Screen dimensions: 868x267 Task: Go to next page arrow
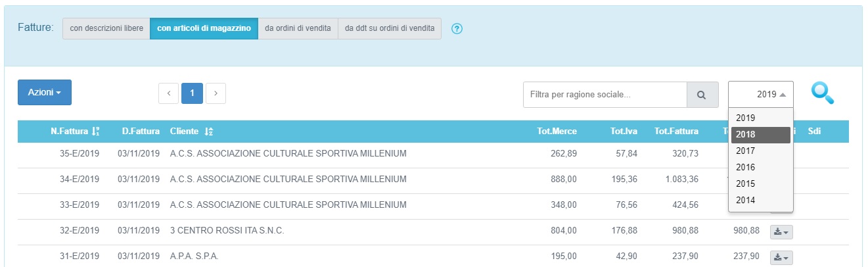coord(216,93)
